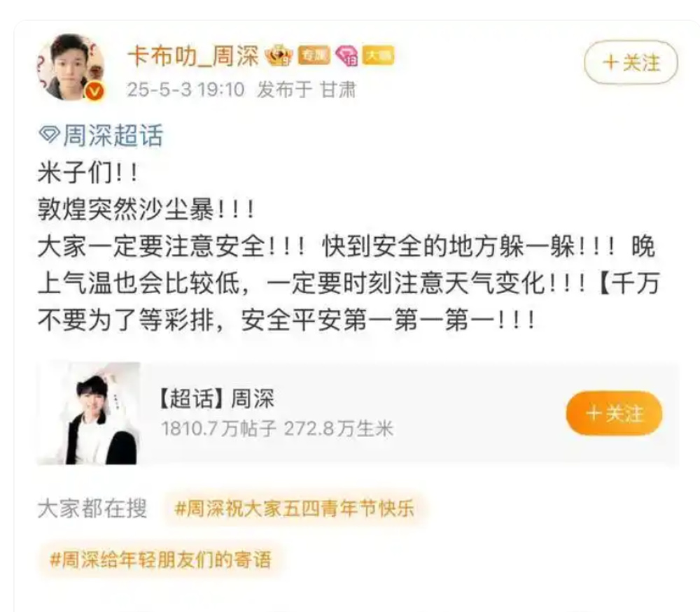Select hashtag 周深给年轻朋友们的寄语
This screenshot has width=700, height=612.
coord(161,560)
